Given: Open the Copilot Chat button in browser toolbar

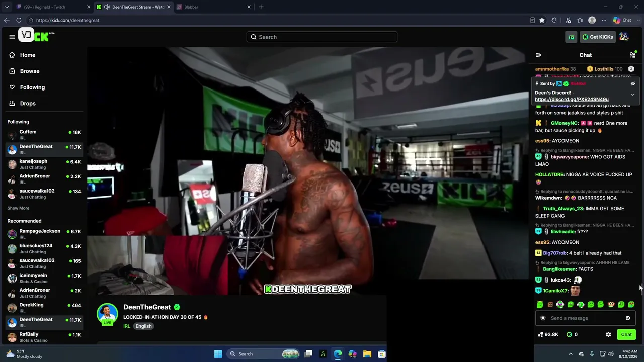Looking at the screenshot, I should coord(622,20).
